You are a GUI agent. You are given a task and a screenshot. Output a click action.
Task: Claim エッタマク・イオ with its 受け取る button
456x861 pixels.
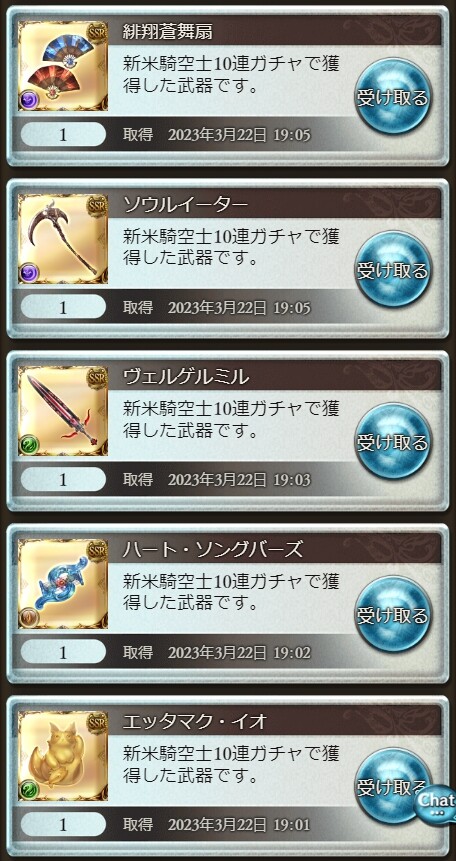pos(391,786)
